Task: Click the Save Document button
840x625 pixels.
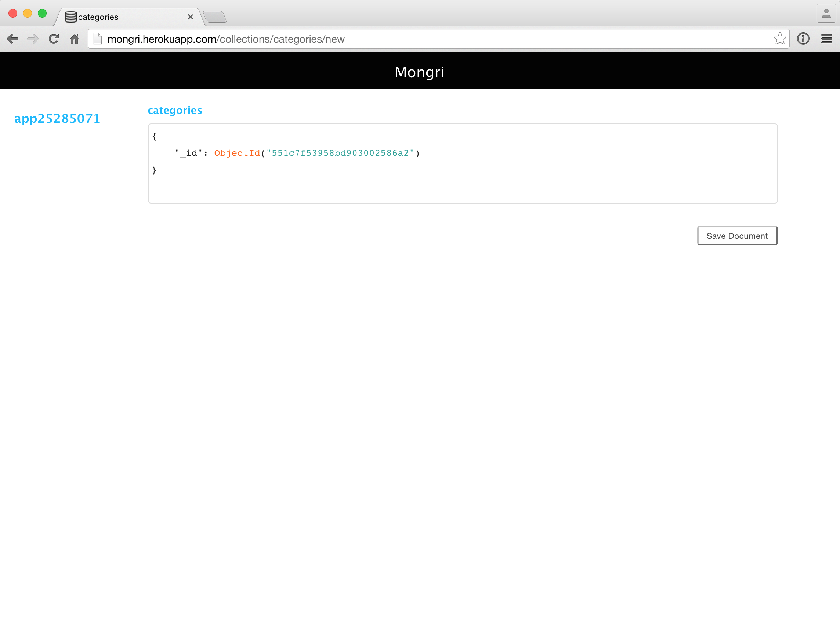Action: [x=737, y=236]
